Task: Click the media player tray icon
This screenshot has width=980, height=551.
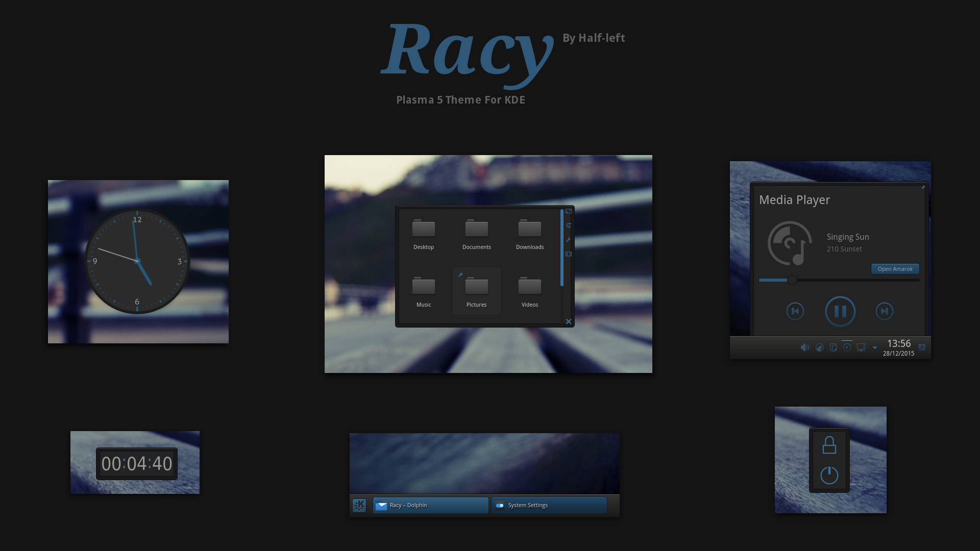Action: pos(847,347)
